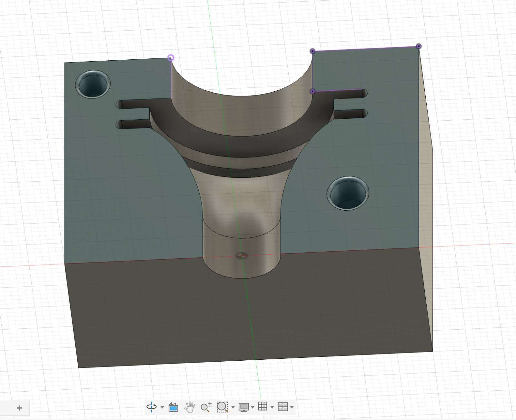
Task: Expand the Display Settings dropdown arrow
Action: [253, 407]
